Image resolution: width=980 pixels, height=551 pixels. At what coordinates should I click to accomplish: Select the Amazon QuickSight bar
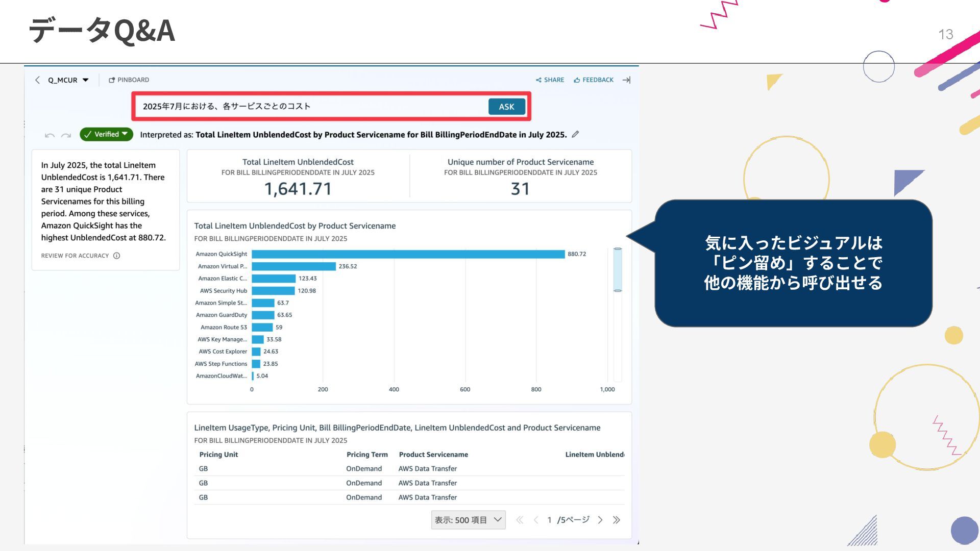(408, 254)
